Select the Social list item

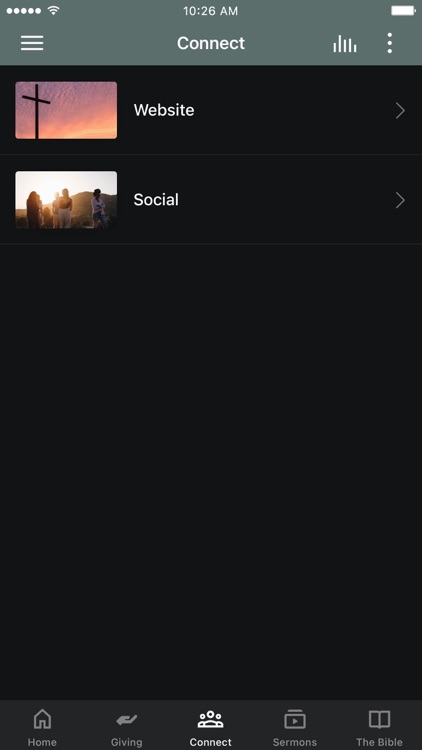pyautogui.click(x=211, y=200)
